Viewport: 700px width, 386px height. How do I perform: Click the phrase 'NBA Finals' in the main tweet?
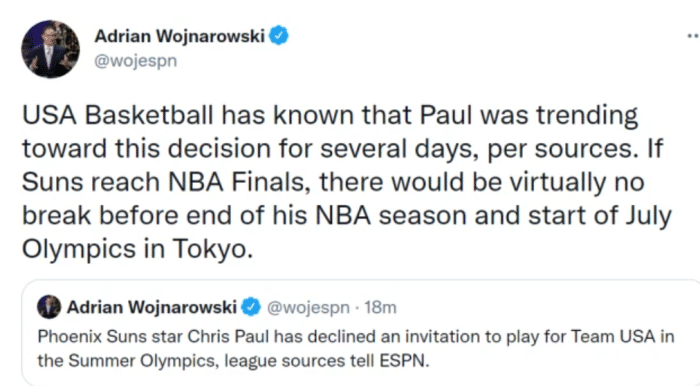pos(239,182)
